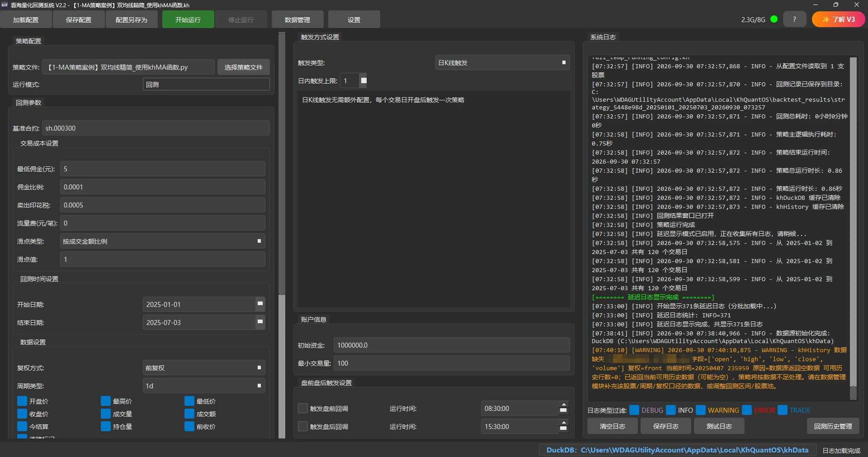Open the 设置 toolbar item

click(354, 20)
